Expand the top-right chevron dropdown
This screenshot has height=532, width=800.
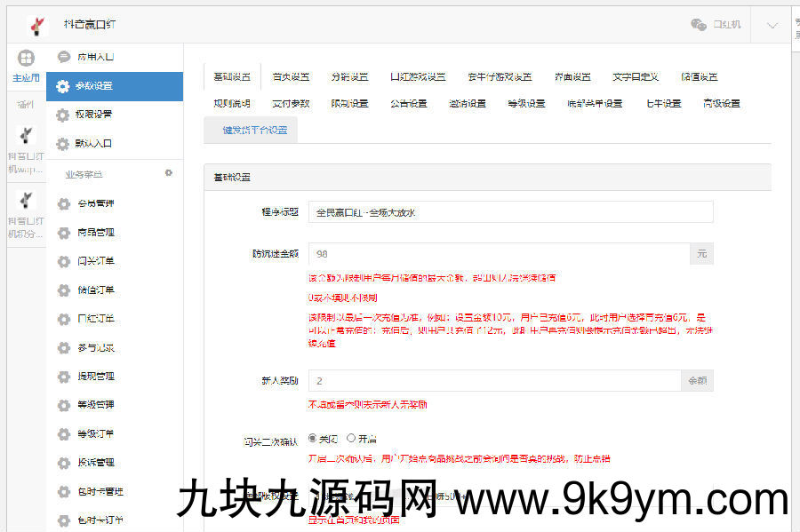[x=772, y=25]
